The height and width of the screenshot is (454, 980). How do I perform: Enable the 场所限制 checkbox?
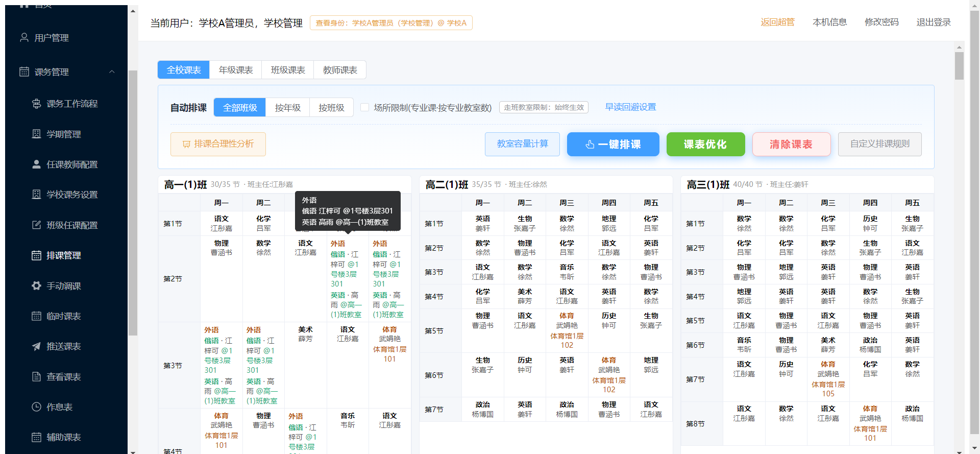click(x=364, y=107)
